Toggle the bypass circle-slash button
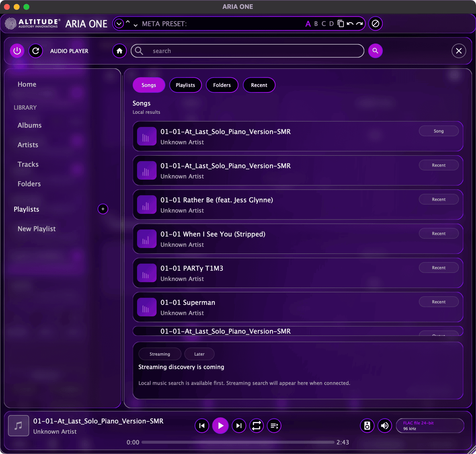Viewport: 476px width, 454px height. [x=375, y=23]
